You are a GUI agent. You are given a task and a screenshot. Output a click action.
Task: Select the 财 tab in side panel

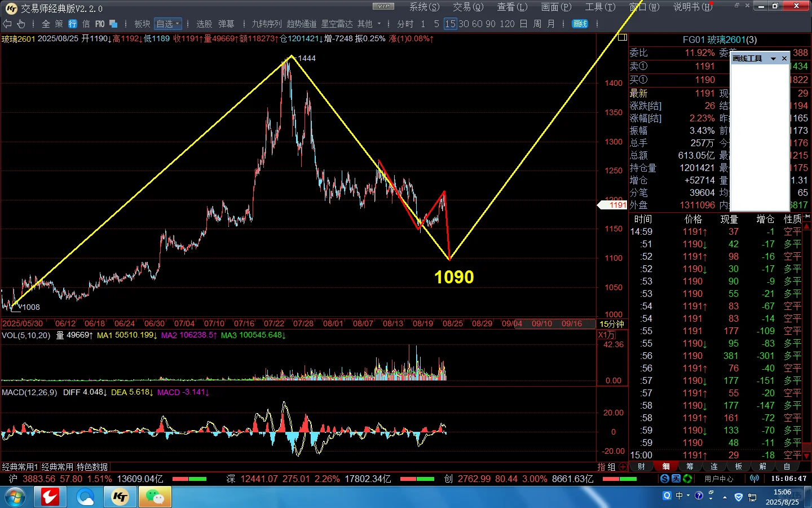[641, 466]
